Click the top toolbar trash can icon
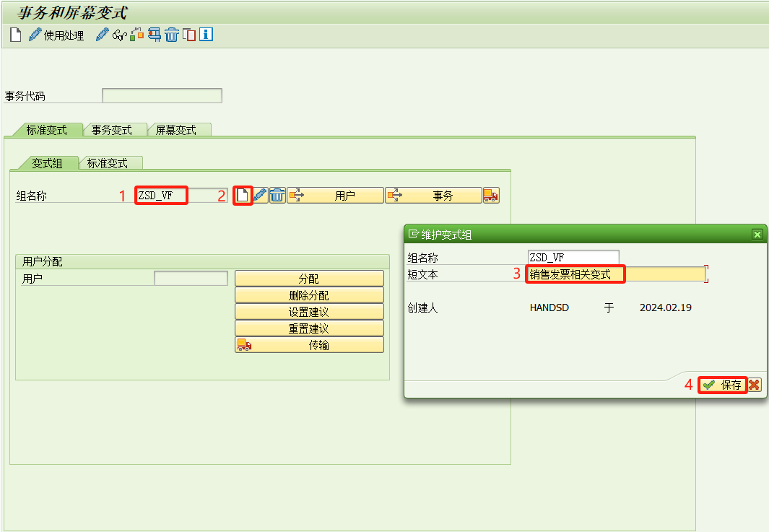769x532 pixels. click(x=172, y=35)
